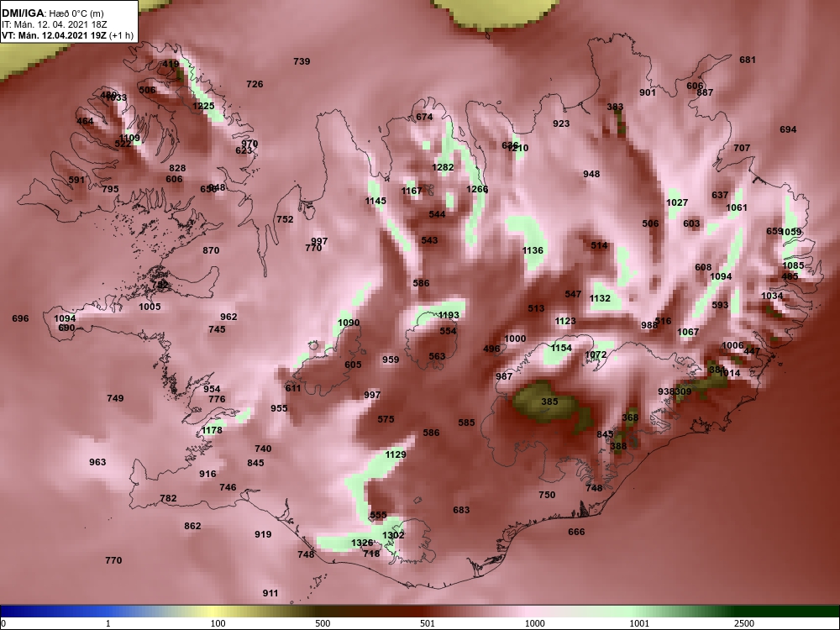Click the map value 750
This screenshot has width=840, height=630.
coord(547,495)
